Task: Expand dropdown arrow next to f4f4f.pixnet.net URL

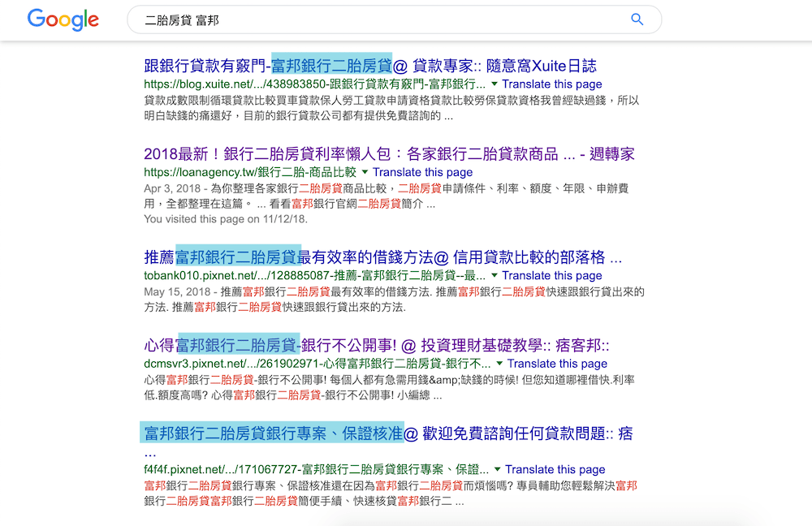Action: point(498,469)
